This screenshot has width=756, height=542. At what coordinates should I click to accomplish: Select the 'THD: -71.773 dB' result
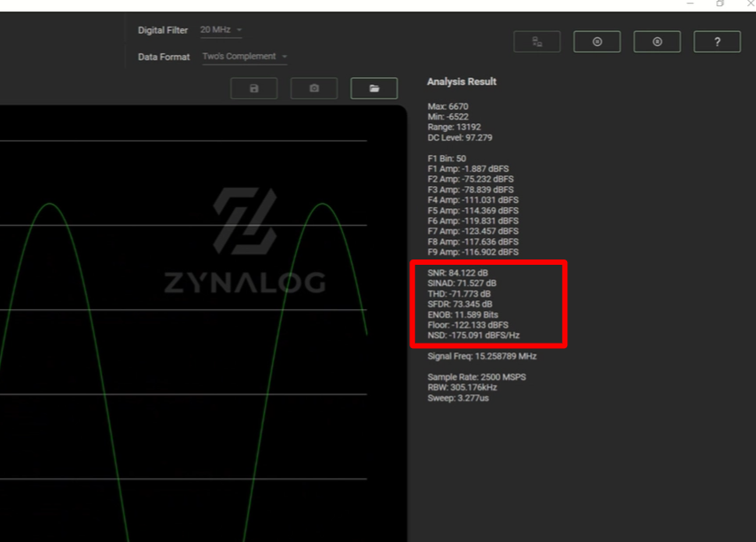click(458, 294)
